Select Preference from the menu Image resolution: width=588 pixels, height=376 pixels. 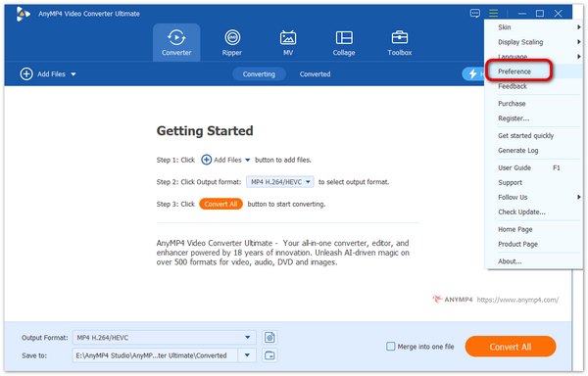pyautogui.click(x=532, y=71)
